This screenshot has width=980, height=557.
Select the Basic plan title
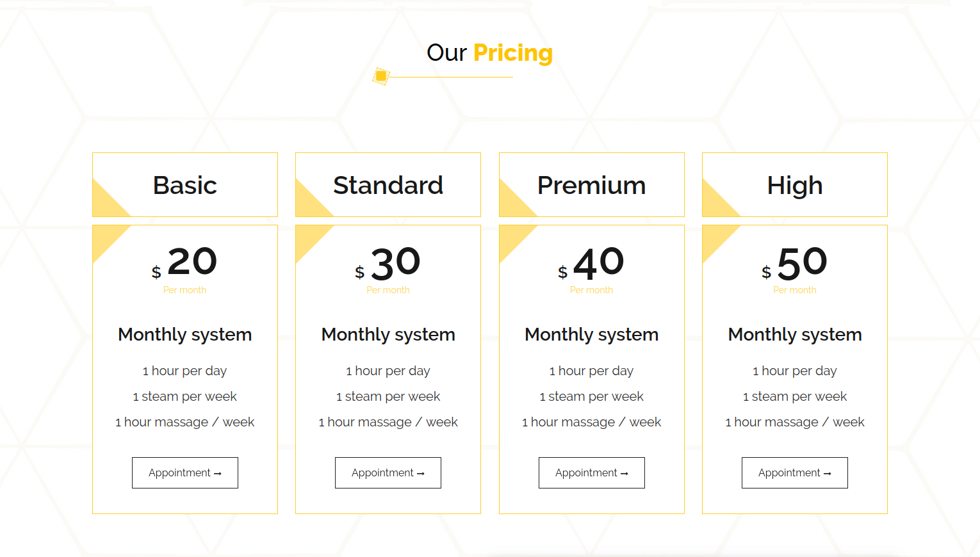[185, 186]
